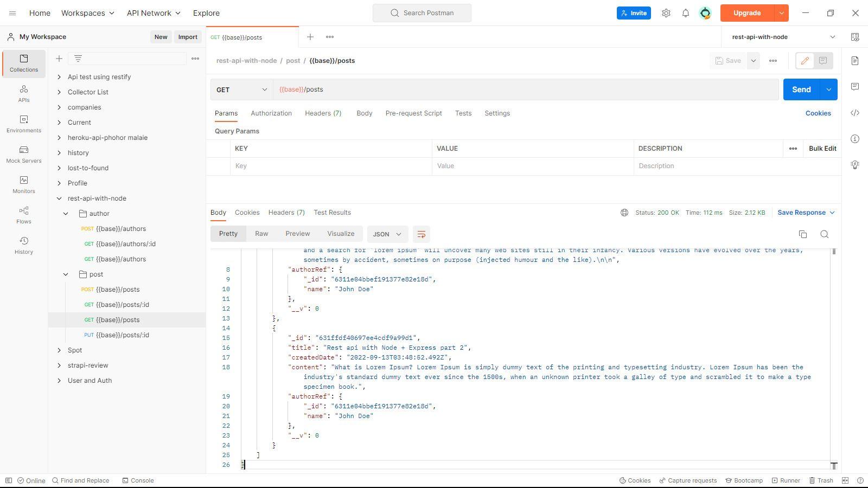Switch to Authorization tab

[x=271, y=113]
